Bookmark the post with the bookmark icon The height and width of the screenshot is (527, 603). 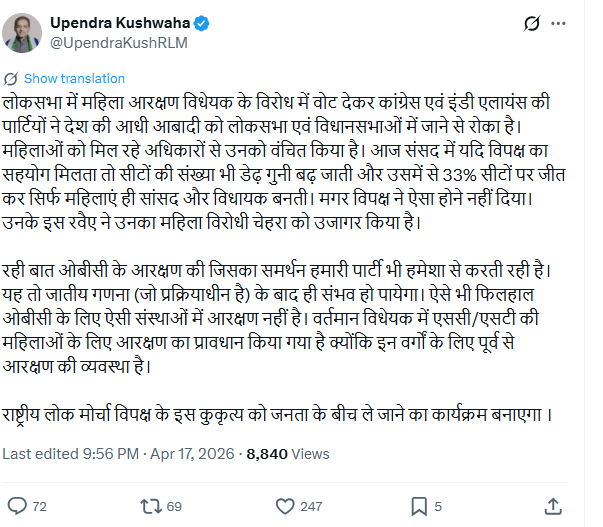[x=419, y=506]
